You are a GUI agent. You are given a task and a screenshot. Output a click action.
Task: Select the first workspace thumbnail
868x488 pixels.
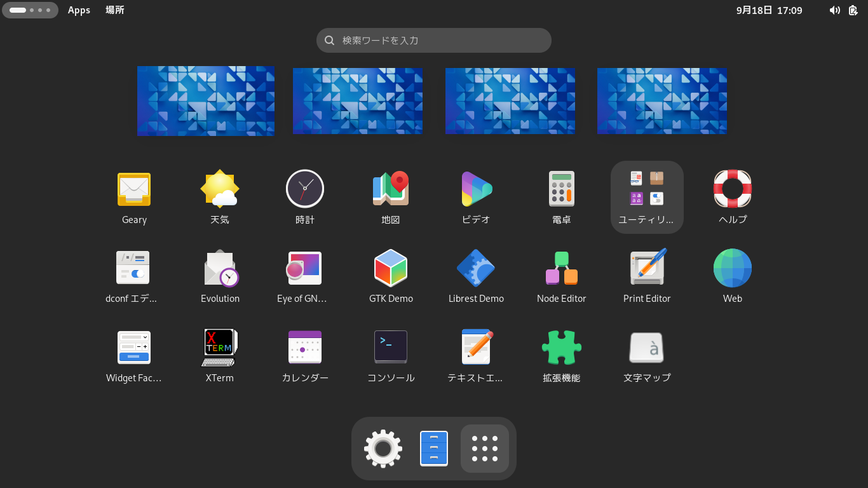(206, 101)
